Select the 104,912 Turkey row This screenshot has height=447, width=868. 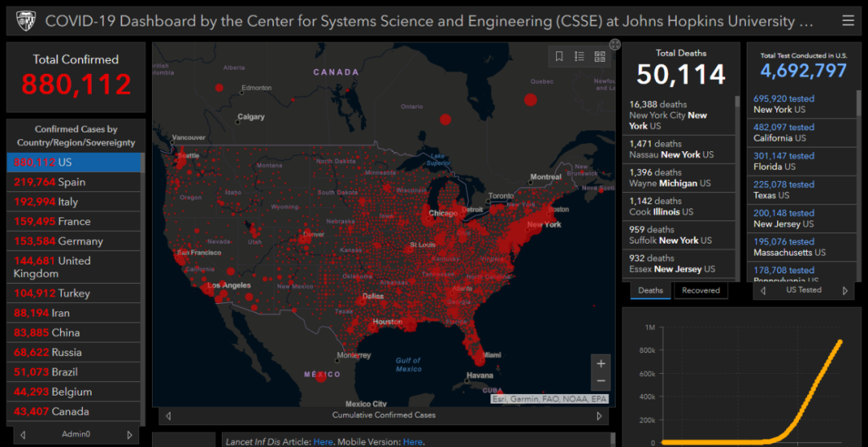(74, 293)
